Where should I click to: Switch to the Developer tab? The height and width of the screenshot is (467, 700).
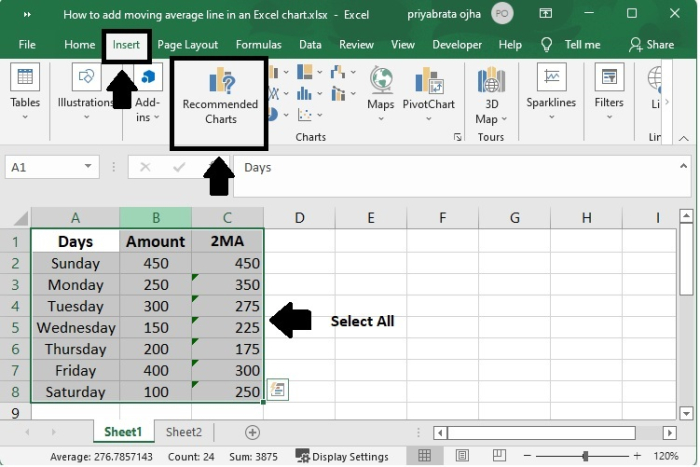(457, 45)
